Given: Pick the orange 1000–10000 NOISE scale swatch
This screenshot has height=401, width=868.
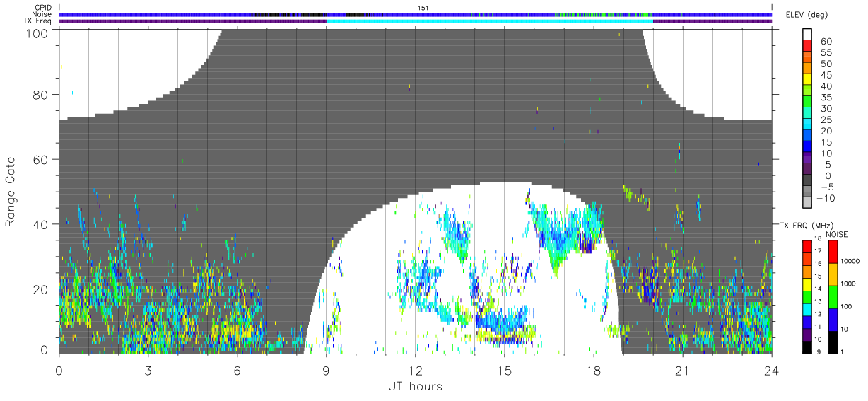Looking at the screenshot, I should pyautogui.click(x=833, y=274).
